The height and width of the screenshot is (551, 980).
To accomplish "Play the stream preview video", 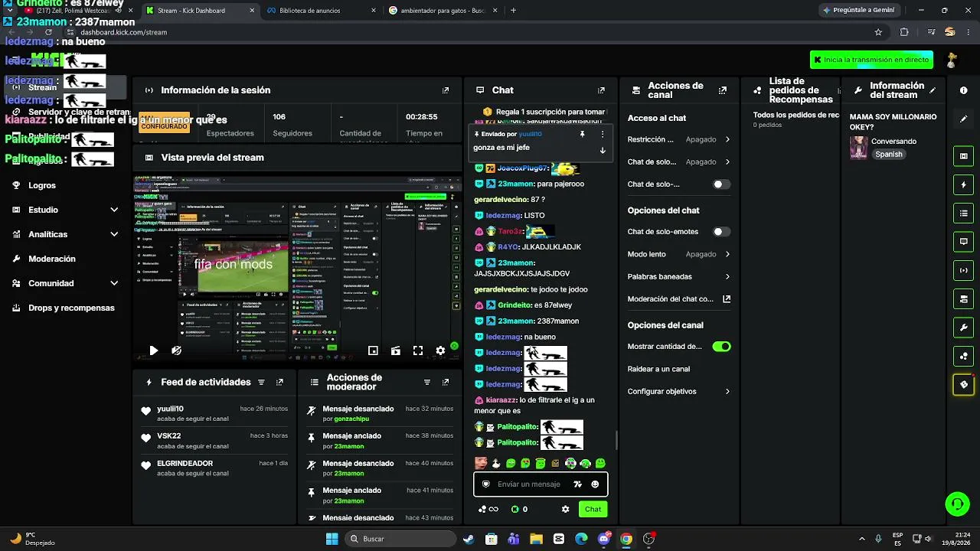I will [x=154, y=350].
